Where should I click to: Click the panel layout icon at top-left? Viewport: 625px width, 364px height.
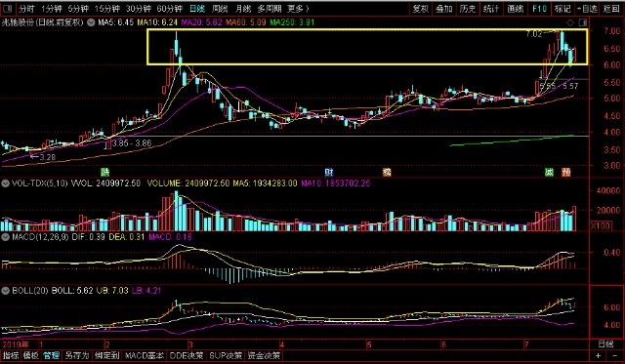point(7,9)
